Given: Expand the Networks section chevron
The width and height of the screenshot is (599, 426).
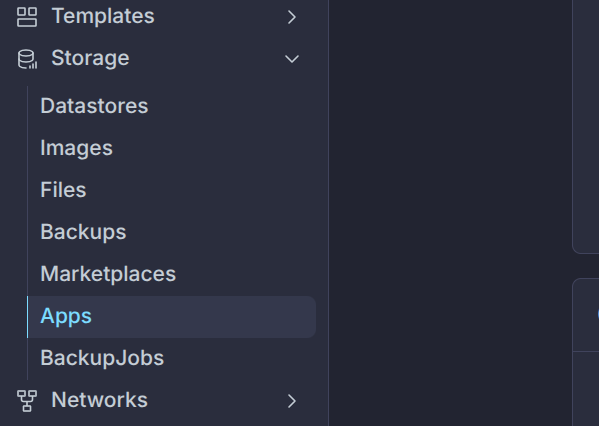Looking at the screenshot, I should [291, 401].
